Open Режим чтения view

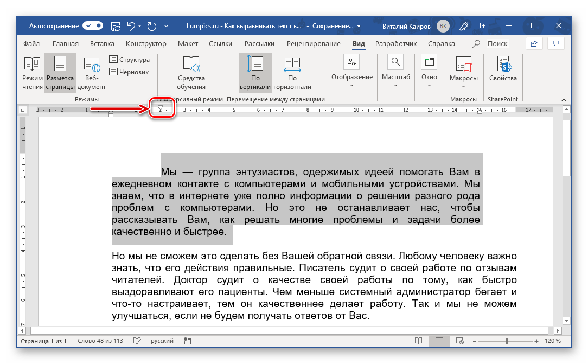(x=33, y=73)
